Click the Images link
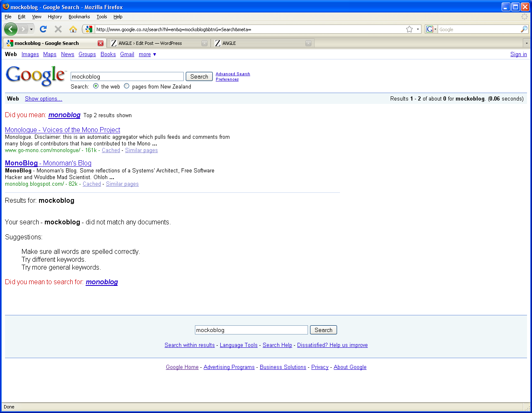This screenshot has width=532, height=413. 30,54
